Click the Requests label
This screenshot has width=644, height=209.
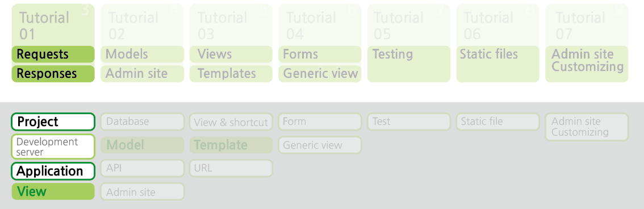[53, 54]
